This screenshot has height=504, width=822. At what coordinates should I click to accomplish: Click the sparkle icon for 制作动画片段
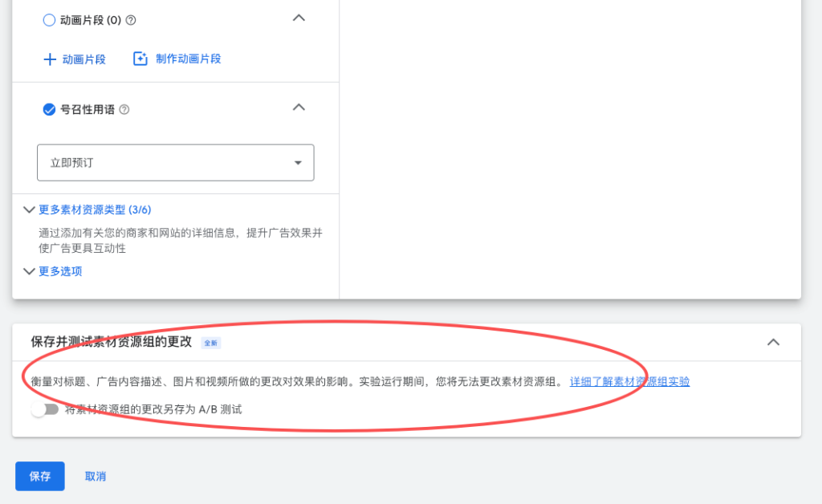pyautogui.click(x=140, y=59)
